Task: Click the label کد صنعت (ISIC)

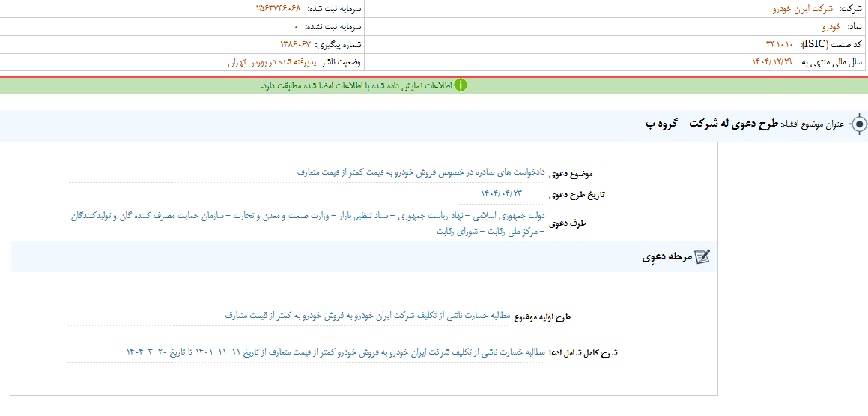Action: pyautogui.click(x=831, y=44)
